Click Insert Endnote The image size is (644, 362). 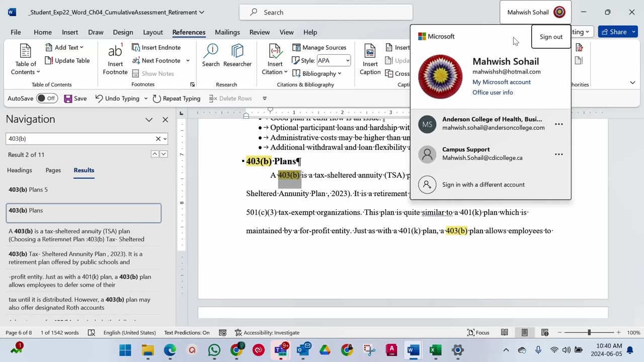(156, 47)
